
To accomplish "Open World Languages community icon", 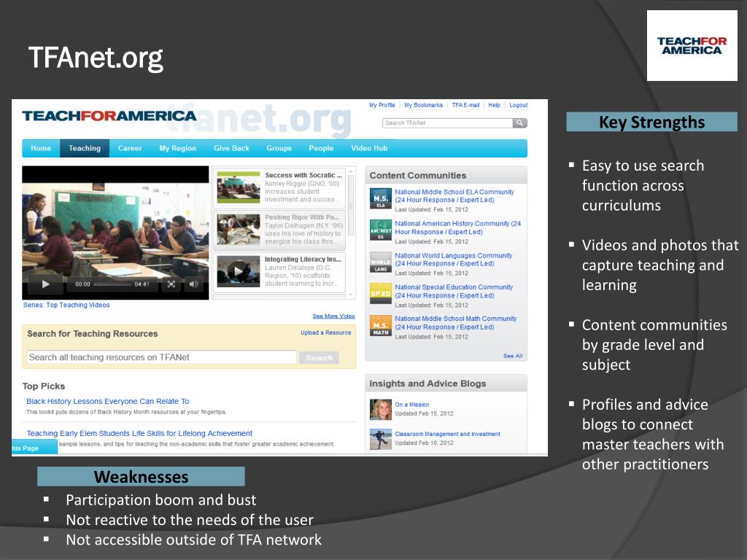I will pyautogui.click(x=381, y=262).
